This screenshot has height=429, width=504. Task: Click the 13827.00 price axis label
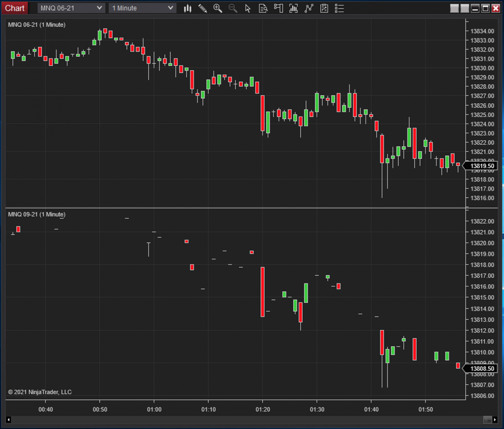coord(482,96)
